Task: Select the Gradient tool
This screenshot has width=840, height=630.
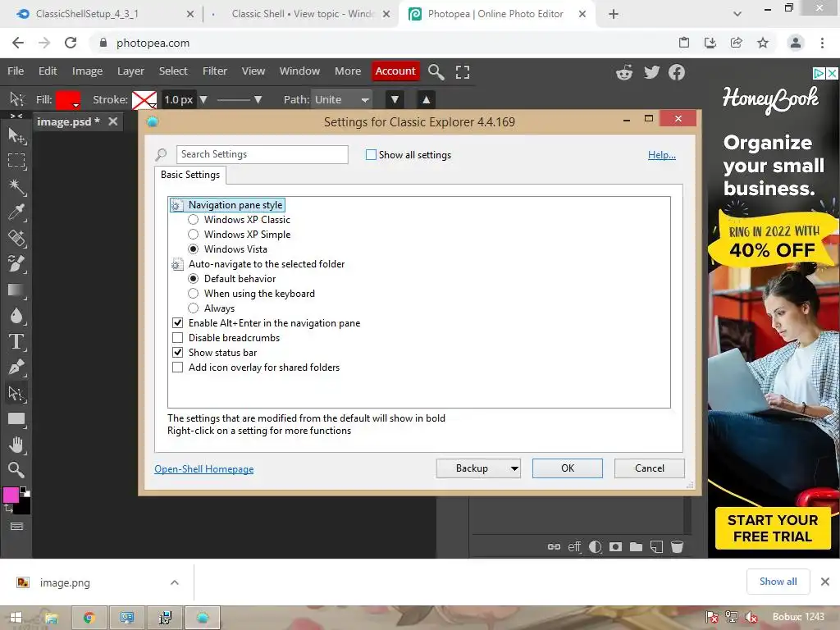Action: 16,290
